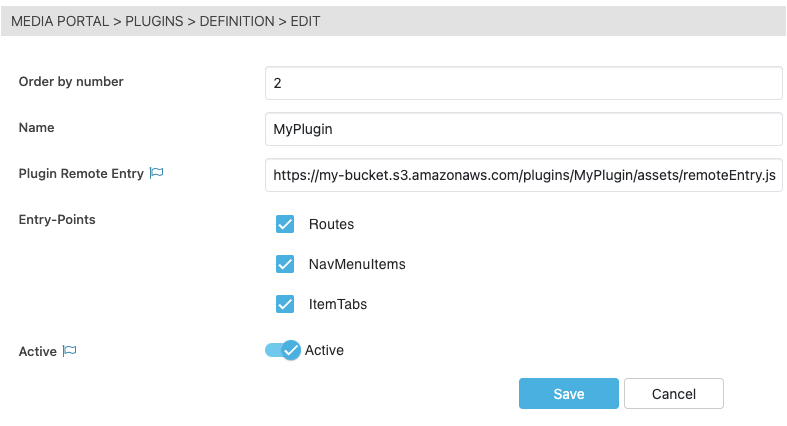Disable the ItemTabs checkbox
Viewport: 787px width, 426px height.
coord(285,304)
